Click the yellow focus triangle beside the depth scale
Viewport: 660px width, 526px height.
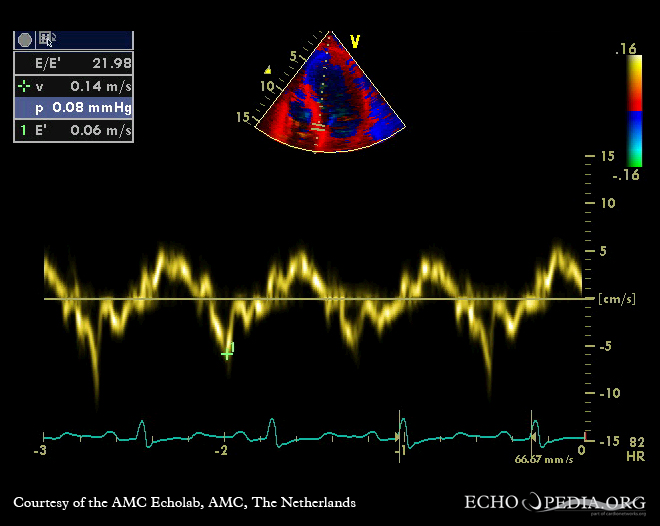pyautogui.click(x=267, y=70)
